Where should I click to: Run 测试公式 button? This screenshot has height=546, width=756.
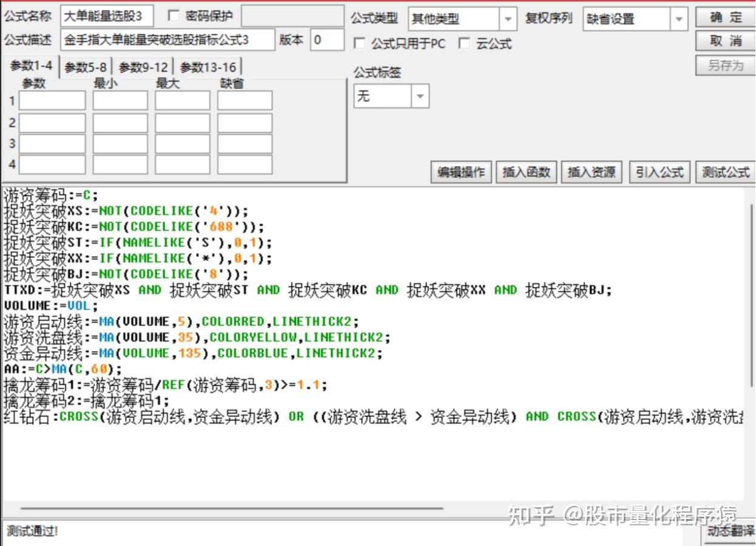tap(725, 172)
